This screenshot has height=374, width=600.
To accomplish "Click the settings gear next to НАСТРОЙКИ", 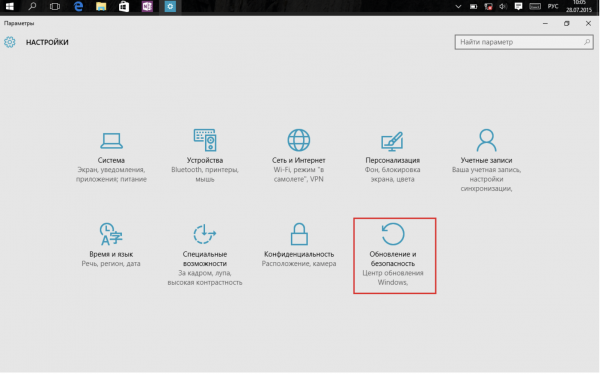I will coord(10,42).
